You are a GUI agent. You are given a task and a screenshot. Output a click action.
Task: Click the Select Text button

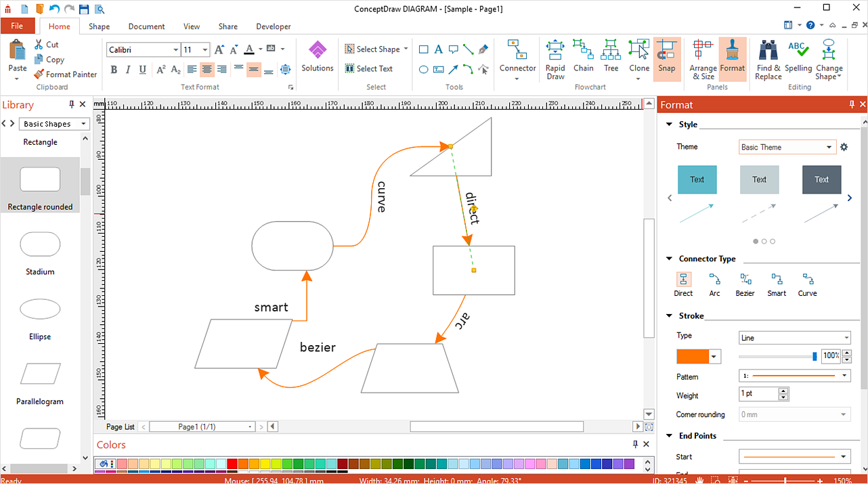369,68
